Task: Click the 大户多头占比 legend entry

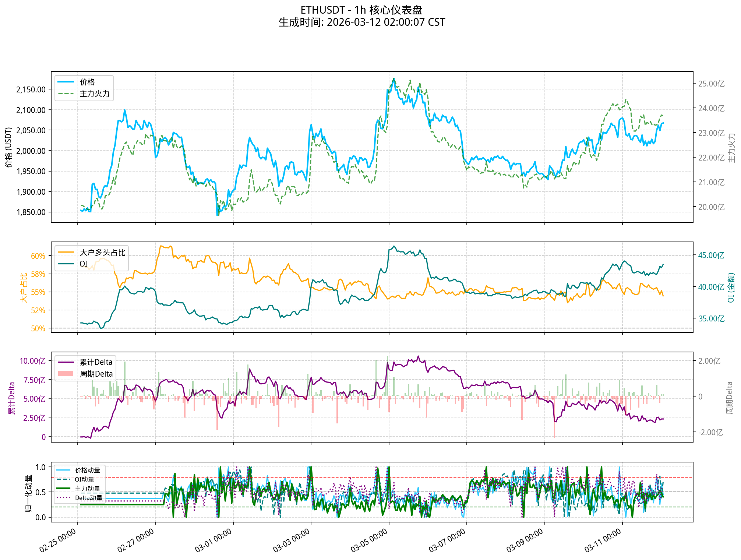Action: click(x=102, y=253)
